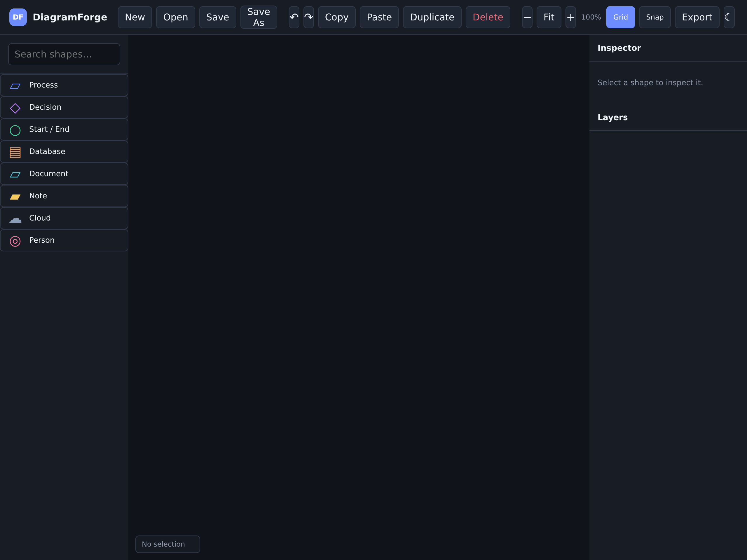Screen dimensions: 747x560
Task: Copy the selected shape
Action: [x=336, y=17]
